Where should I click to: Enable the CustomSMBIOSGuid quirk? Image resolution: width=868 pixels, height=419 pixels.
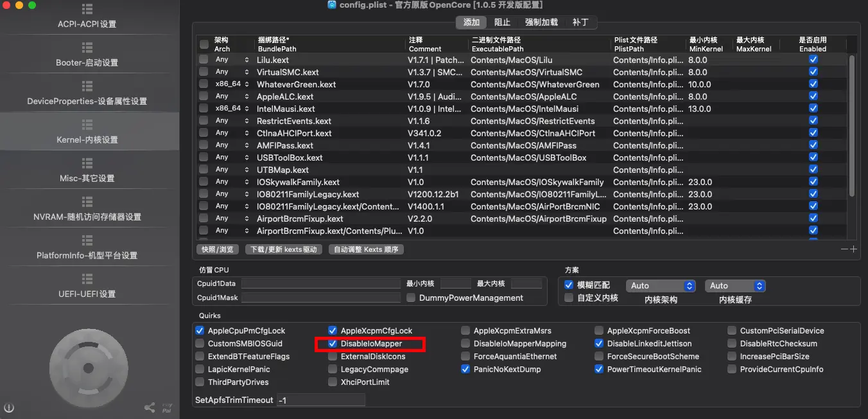[200, 344]
